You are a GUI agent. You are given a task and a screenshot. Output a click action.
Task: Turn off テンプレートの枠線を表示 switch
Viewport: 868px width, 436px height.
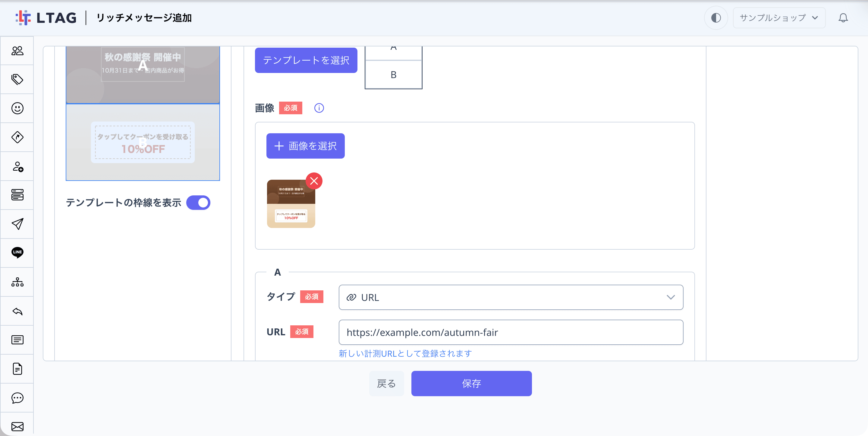point(199,203)
